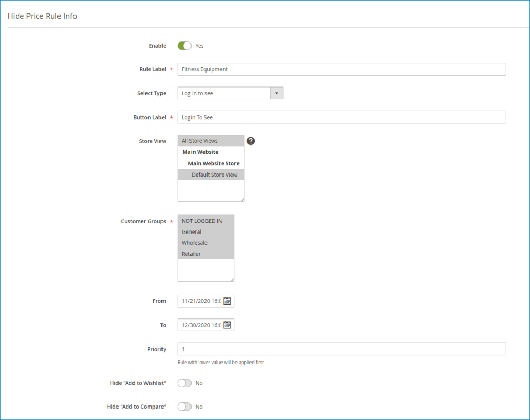Click the Hide Price Rule Info heading
This screenshot has height=420, width=530.
point(42,16)
